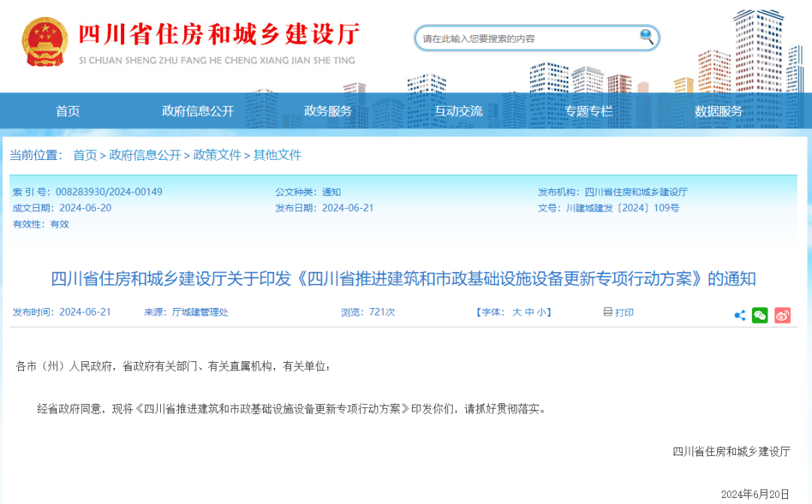Open the 政策文件 breadcrumb link
The width and height of the screenshot is (812, 504).
click(218, 155)
